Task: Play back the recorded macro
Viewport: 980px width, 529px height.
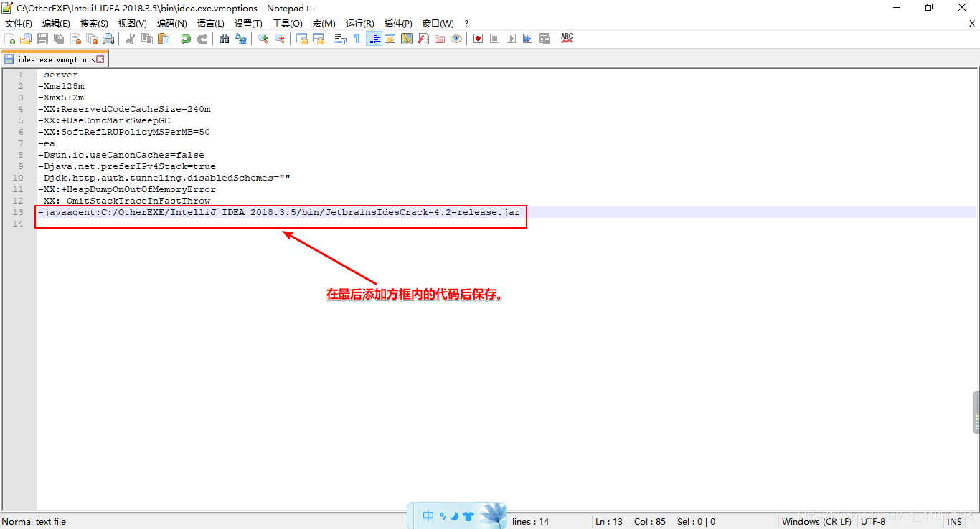Action: coord(512,39)
